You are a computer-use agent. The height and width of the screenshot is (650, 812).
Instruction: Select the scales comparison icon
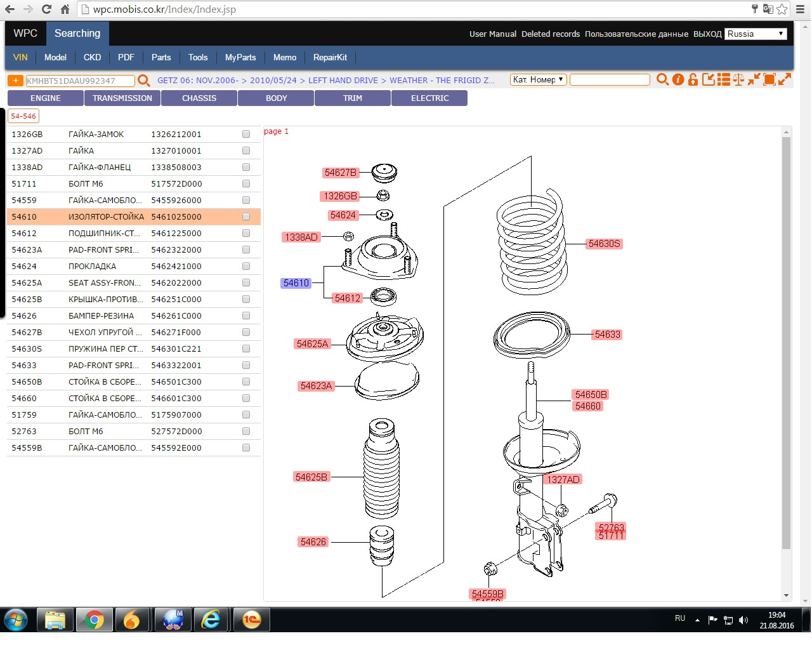coord(738,79)
